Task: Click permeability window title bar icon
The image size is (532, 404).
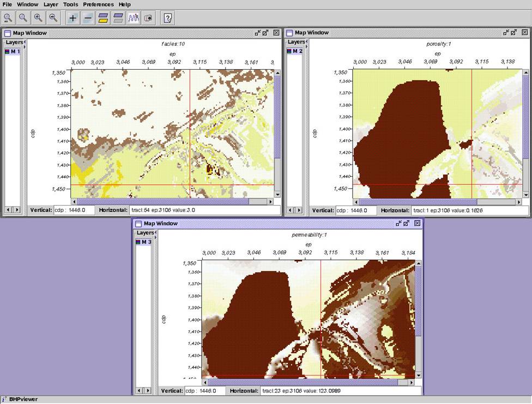Action: click(x=138, y=224)
